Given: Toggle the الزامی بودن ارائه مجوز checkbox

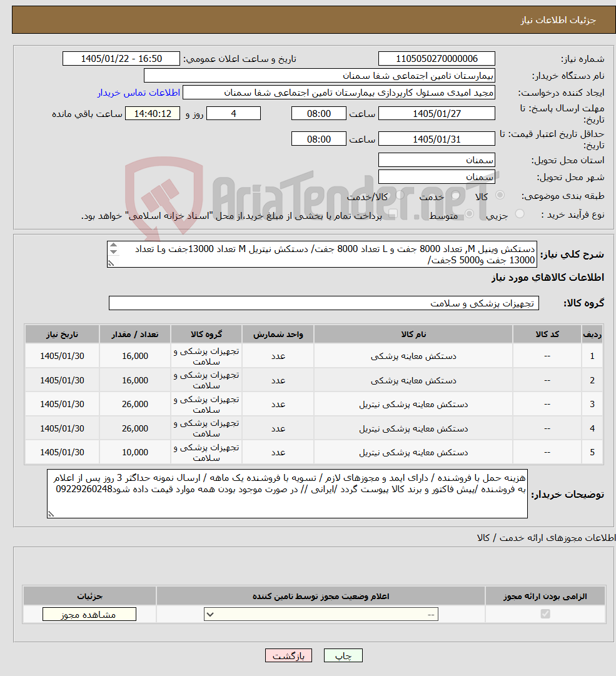Looking at the screenshot, I should pos(545,613).
